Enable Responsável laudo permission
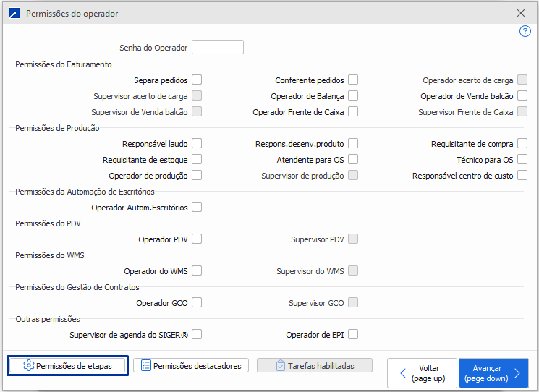Image resolution: width=539 pixels, height=392 pixels. click(x=197, y=144)
